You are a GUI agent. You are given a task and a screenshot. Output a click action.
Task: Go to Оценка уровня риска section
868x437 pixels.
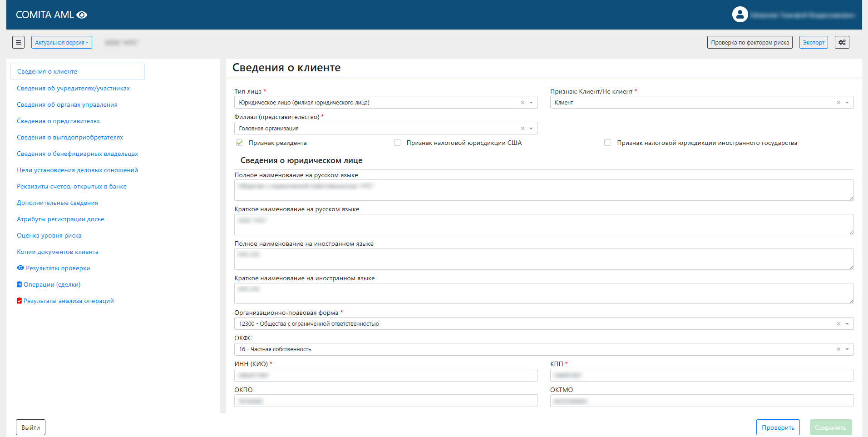pyautogui.click(x=49, y=236)
